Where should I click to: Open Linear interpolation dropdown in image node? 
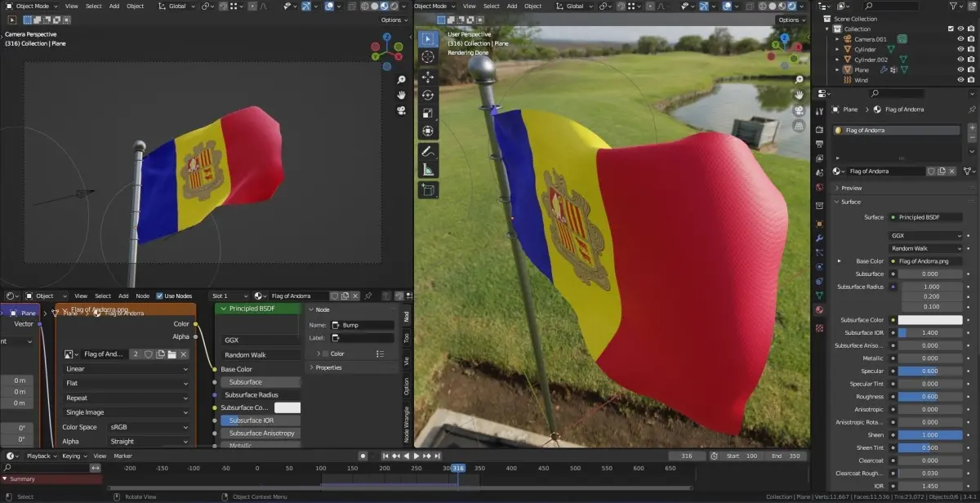click(x=126, y=369)
